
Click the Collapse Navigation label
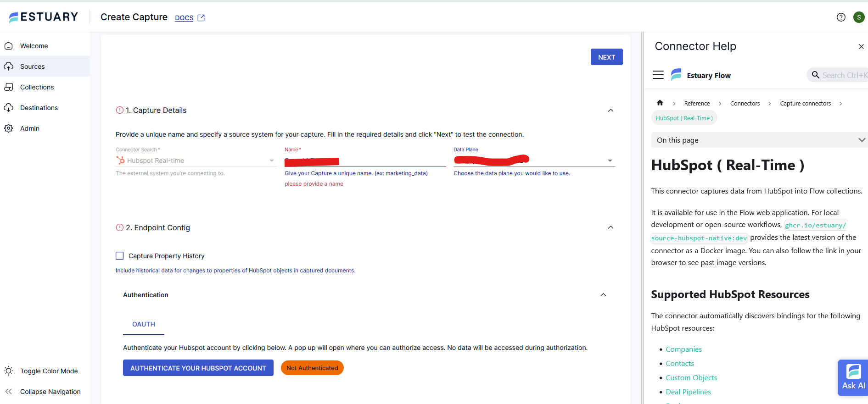click(50, 392)
